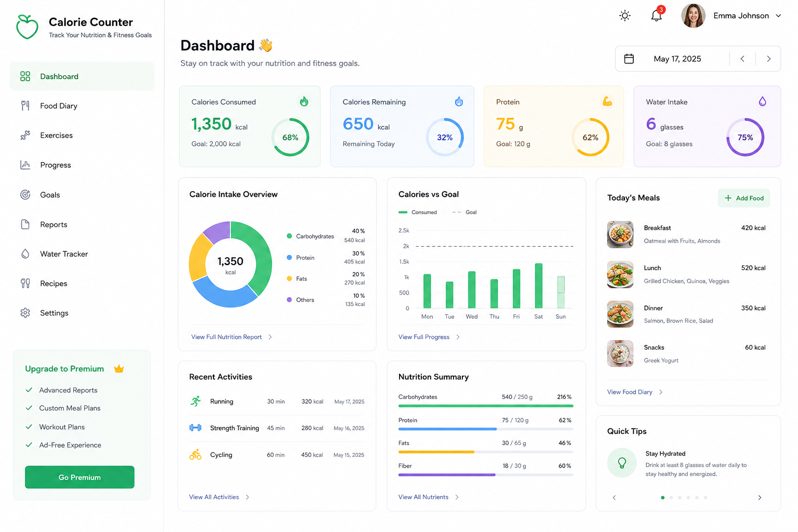Go to next date with right arrow

click(x=768, y=59)
